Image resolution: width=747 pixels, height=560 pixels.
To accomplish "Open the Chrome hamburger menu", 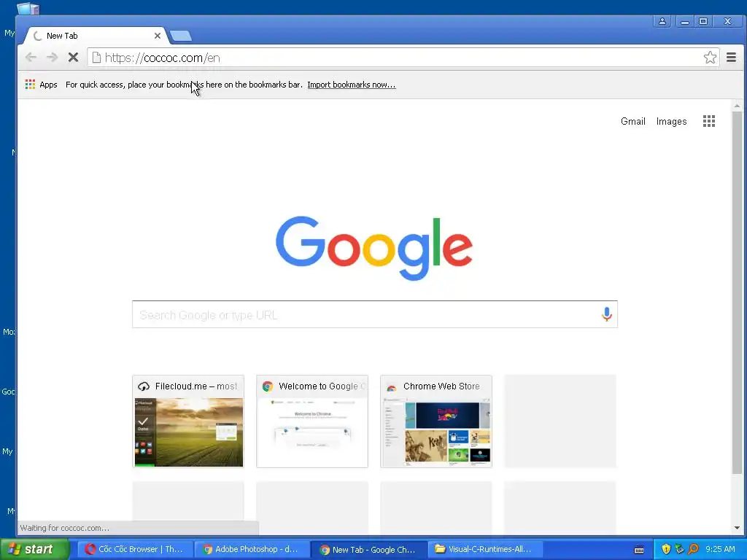I will [x=731, y=58].
